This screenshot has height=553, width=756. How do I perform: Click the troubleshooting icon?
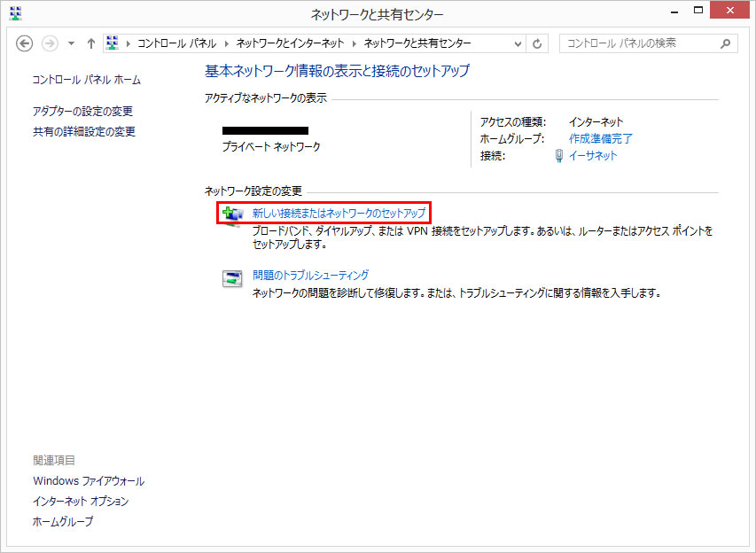pyautogui.click(x=232, y=278)
